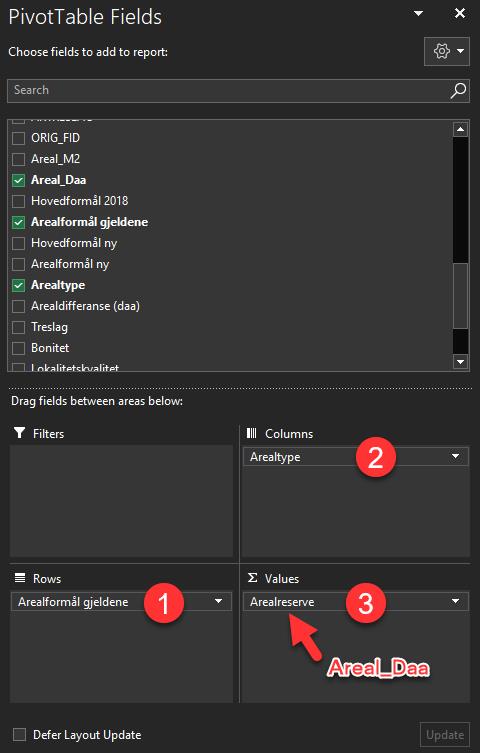The height and width of the screenshot is (753, 480).
Task: Click the Filters funnel icon
Action: 19,433
